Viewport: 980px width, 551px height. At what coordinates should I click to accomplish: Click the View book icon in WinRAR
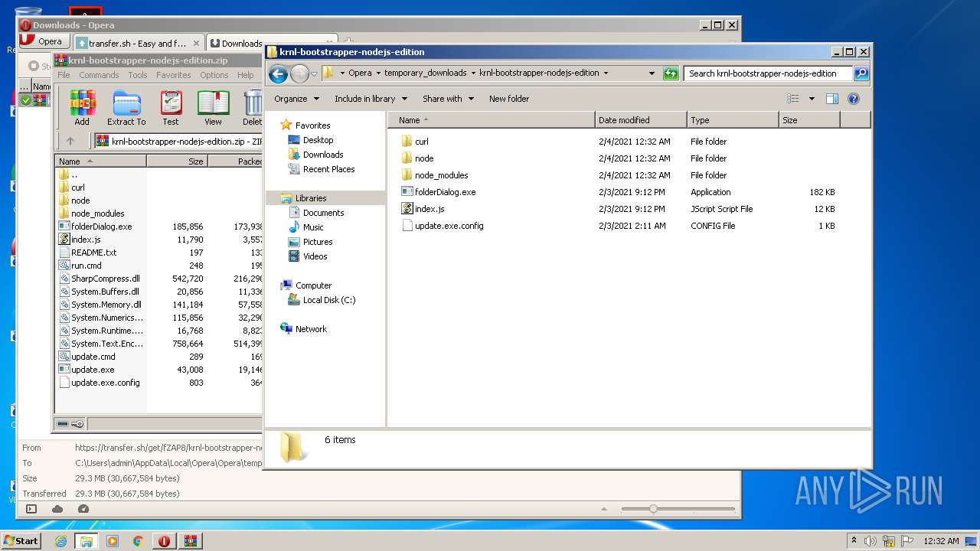pos(213,108)
